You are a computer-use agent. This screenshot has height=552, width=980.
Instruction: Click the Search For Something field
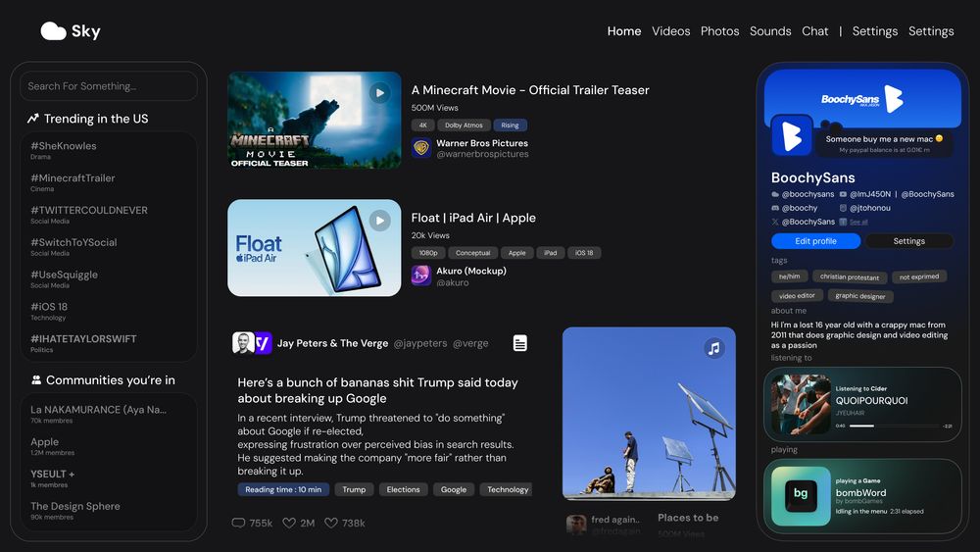[109, 85]
